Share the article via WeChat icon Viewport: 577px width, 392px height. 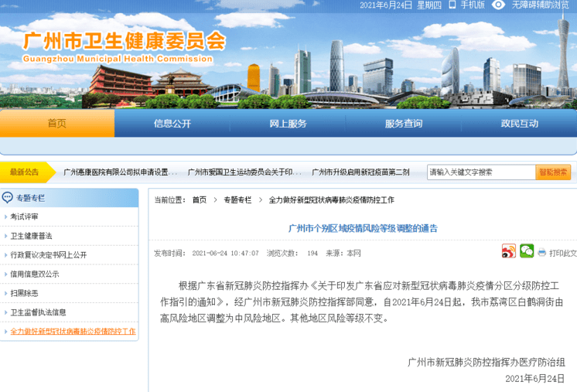click(x=526, y=251)
